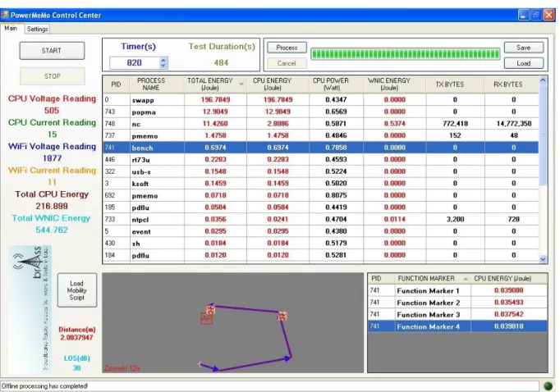
Task: Click the process table scrollbar thumb
Action: coord(544,134)
